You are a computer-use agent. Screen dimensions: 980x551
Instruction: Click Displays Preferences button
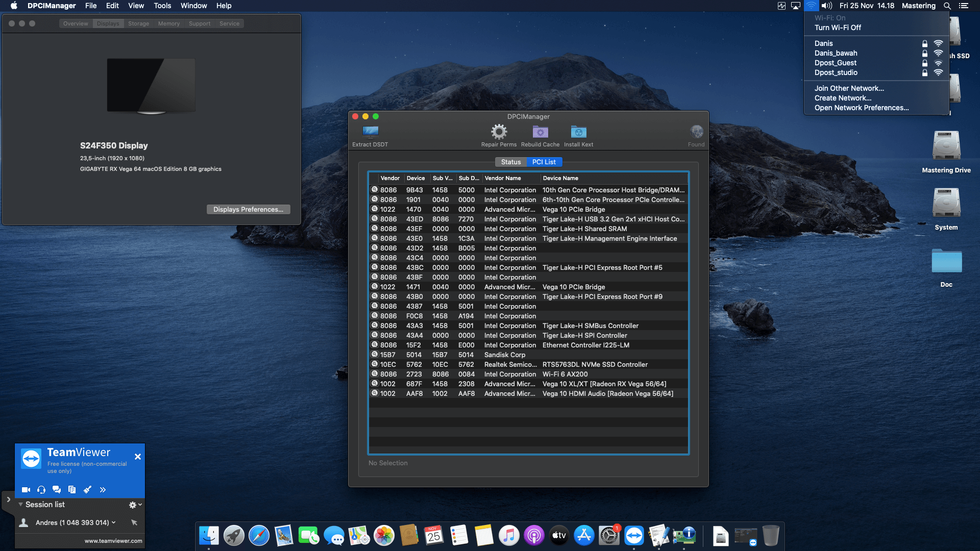click(x=248, y=209)
